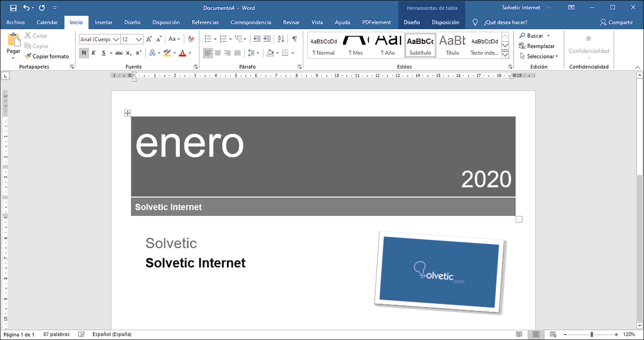Screen dimensions: 644x340
Task: Open ribbon display options in title bar
Action: tap(572, 8)
